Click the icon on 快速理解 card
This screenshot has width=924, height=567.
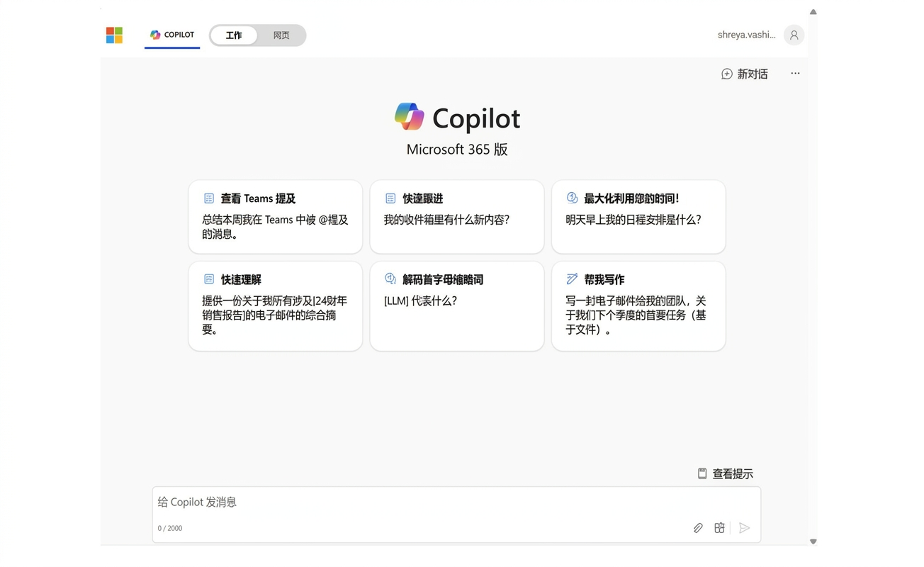(208, 279)
